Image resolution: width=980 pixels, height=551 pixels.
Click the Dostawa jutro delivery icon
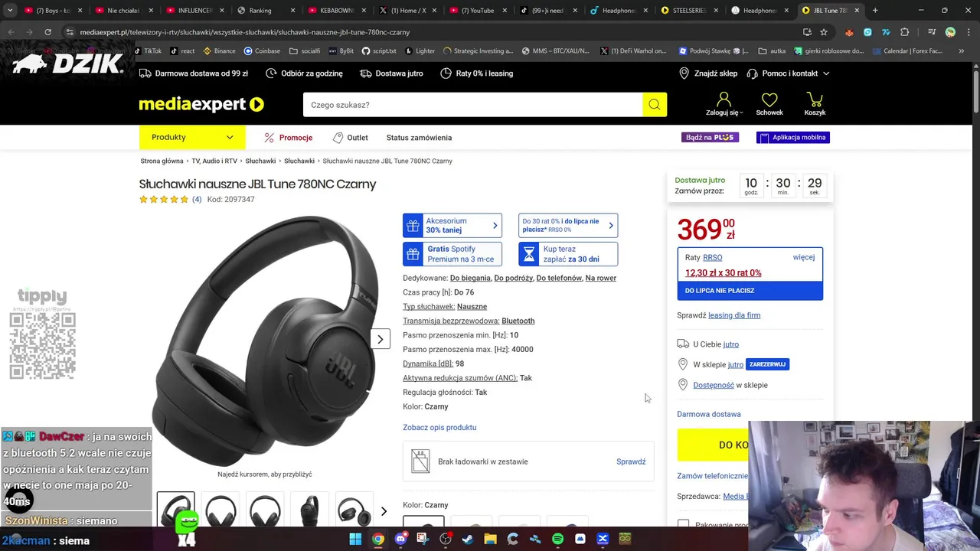pos(366,73)
